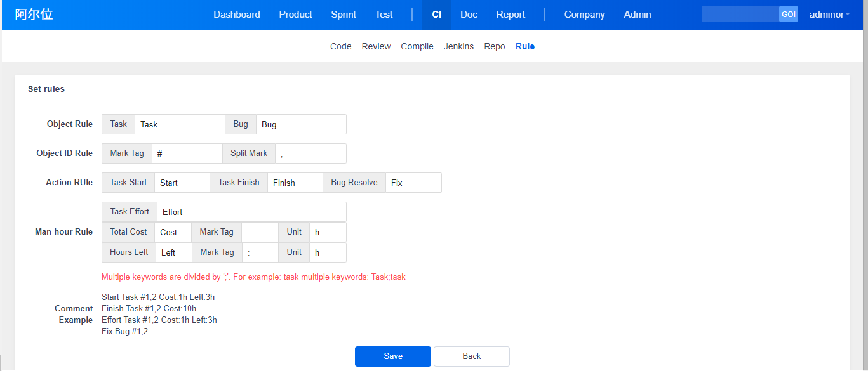Click the Total Cost Mark Tag field
This screenshot has width=868, height=371.
260,232
